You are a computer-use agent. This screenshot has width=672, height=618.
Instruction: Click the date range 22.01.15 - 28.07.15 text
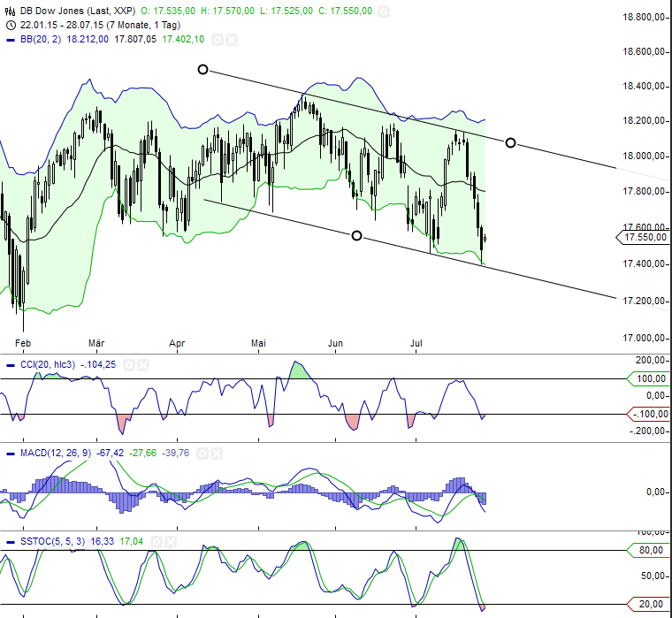coord(62,26)
